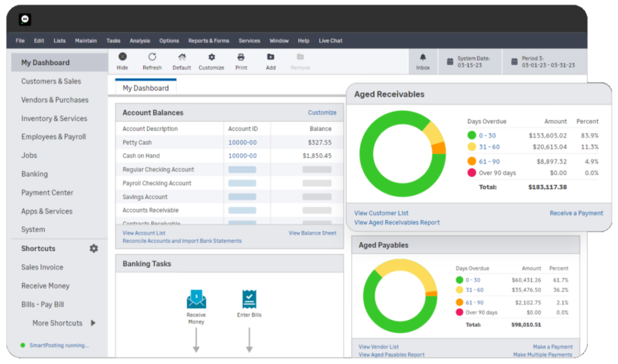Click View Balance Sheet link
Image resolution: width=618 pixels, height=364 pixels.
(x=313, y=233)
